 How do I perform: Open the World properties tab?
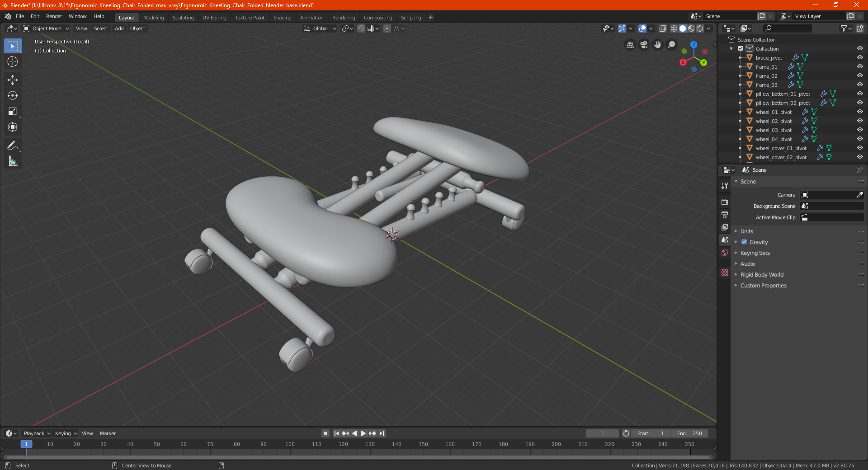(725, 253)
